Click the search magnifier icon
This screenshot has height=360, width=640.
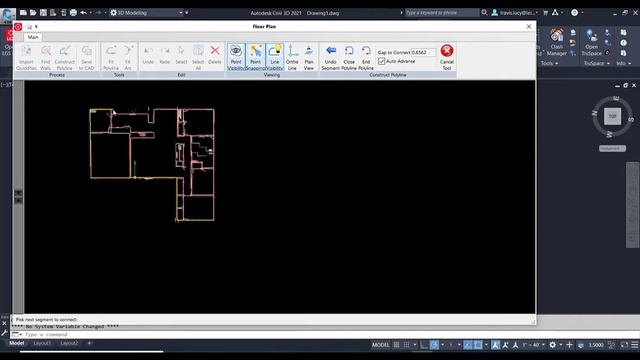point(484,13)
